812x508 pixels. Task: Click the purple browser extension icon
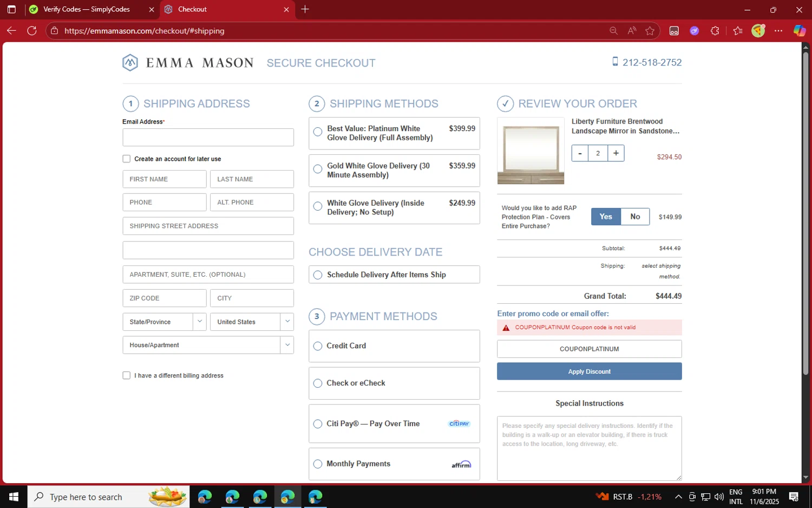pos(695,31)
